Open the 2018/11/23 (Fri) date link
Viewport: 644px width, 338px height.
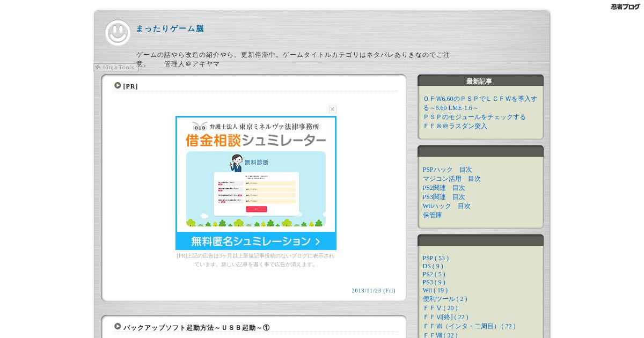click(374, 290)
